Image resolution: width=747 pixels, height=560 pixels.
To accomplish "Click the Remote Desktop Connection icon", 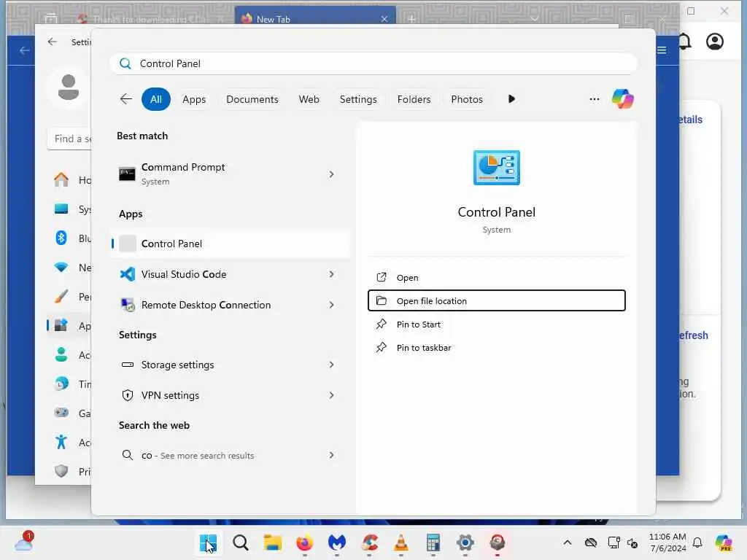I will click(127, 305).
